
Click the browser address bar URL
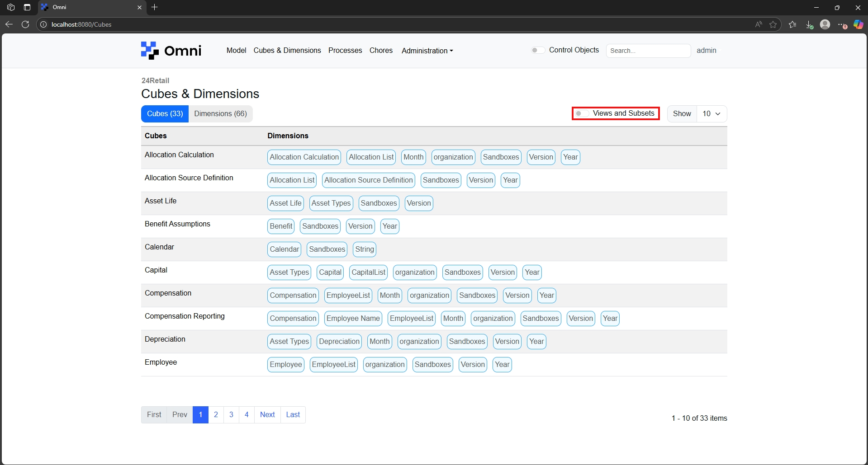point(81,24)
